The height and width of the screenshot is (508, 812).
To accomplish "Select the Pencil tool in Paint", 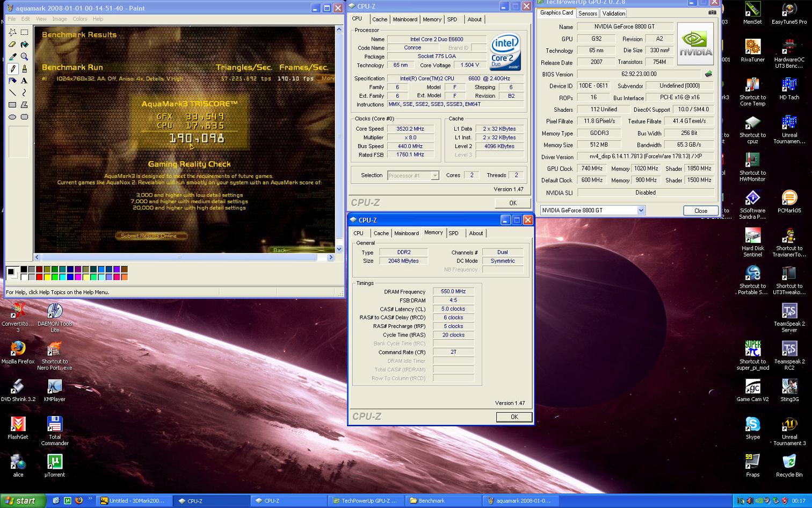I will [12, 69].
